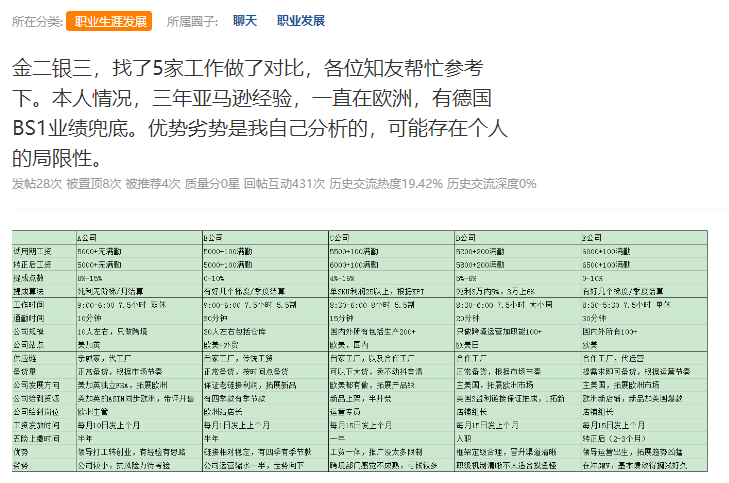This screenshot has height=483, width=729.
Task: Click the 历史交流热度19.42% stat text
Action: click(x=386, y=184)
